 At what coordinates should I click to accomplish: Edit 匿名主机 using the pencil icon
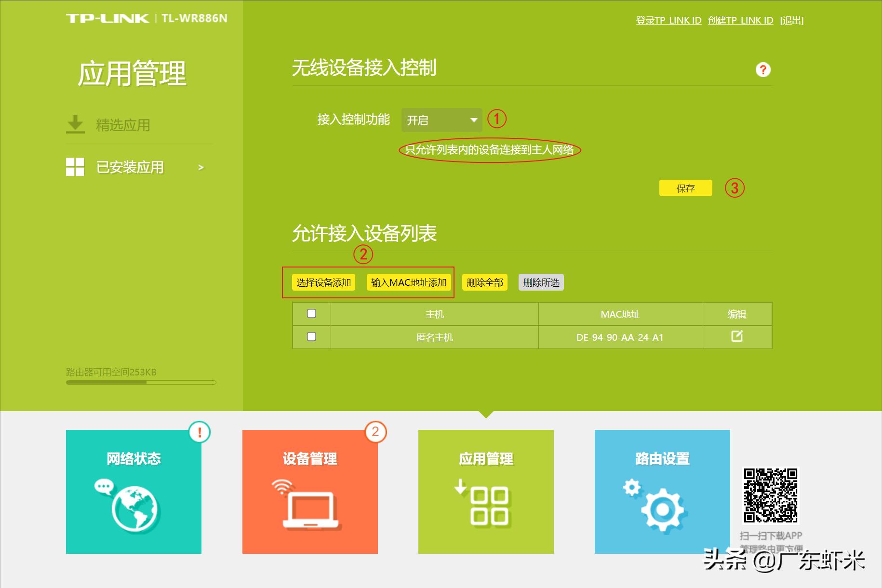tap(736, 337)
